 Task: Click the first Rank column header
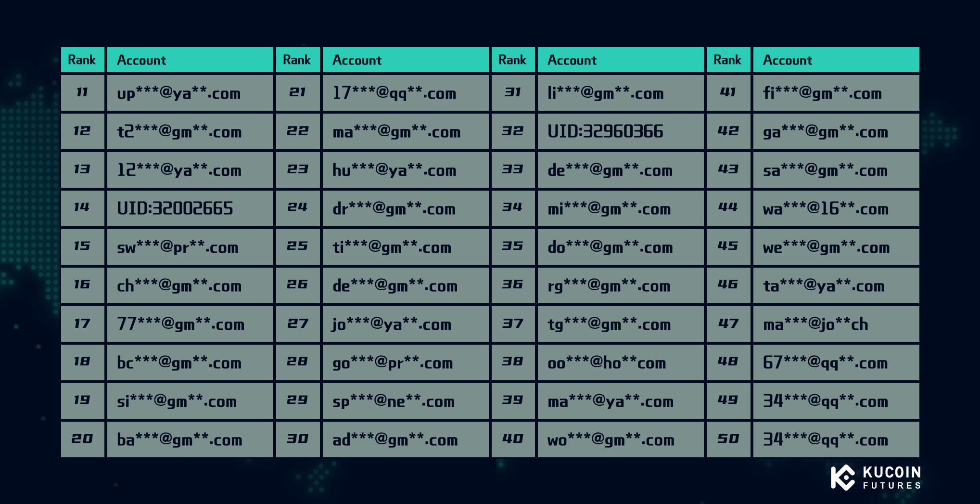click(82, 60)
